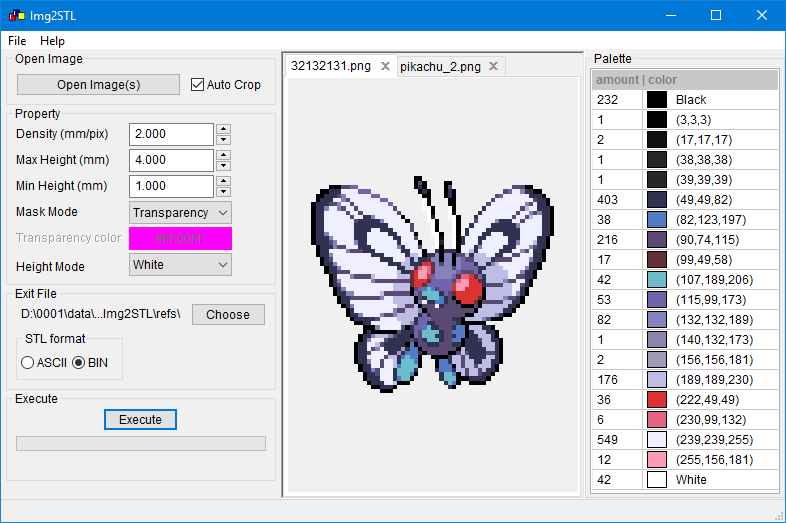The image size is (786, 523).
Task: Click the butterfly sprite image preview
Action: [x=432, y=284]
